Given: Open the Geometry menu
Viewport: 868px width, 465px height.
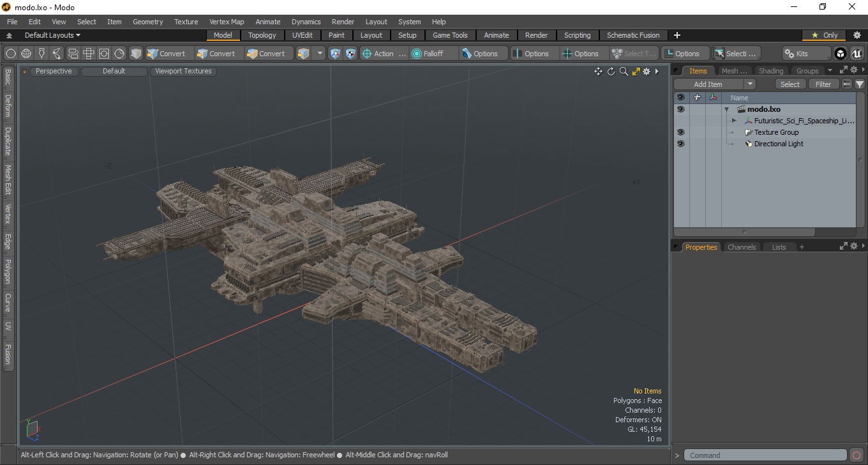Looking at the screenshot, I should [x=147, y=22].
